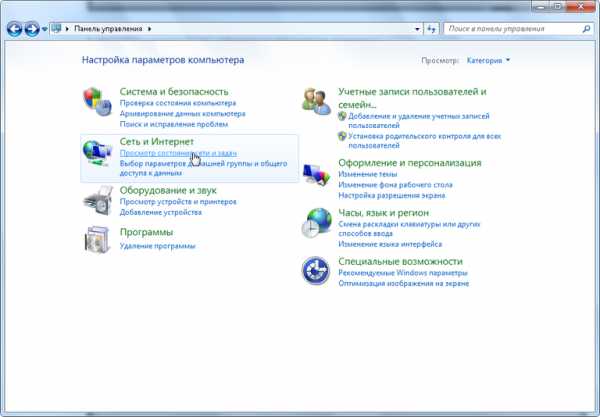
Task: Open Архивирование данных компьютера link
Action: 183,114
